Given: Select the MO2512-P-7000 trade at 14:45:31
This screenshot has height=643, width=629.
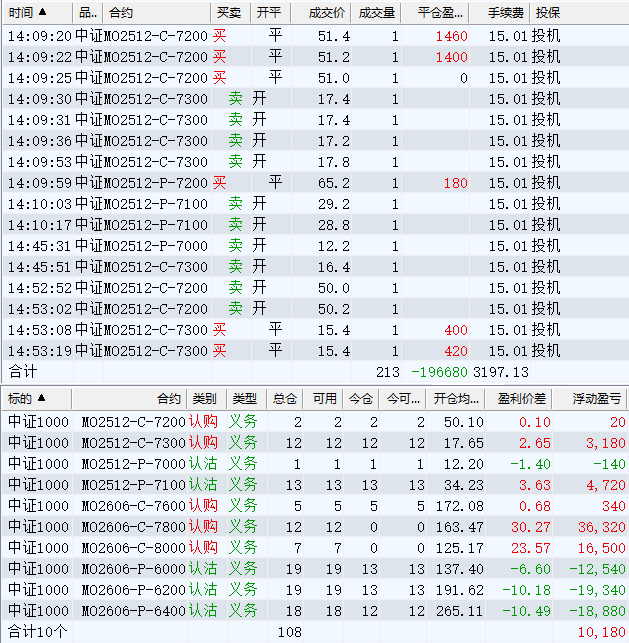Looking at the screenshot, I should click(316, 246).
